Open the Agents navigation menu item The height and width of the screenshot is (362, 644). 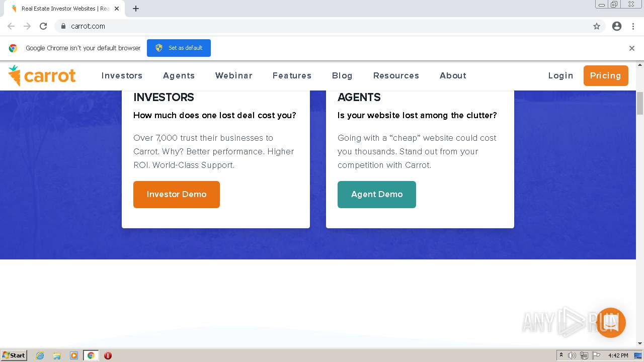[179, 75]
